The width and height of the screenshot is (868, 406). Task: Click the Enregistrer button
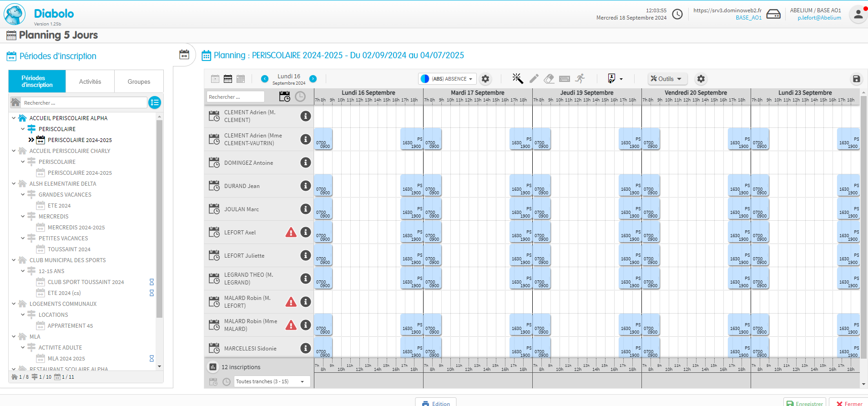pos(805,403)
